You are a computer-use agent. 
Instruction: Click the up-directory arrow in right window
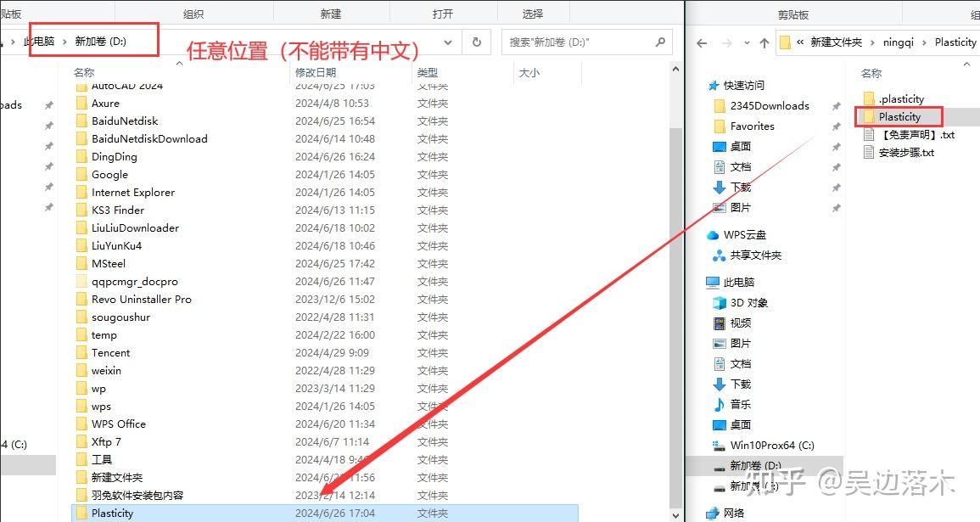coord(764,43)
